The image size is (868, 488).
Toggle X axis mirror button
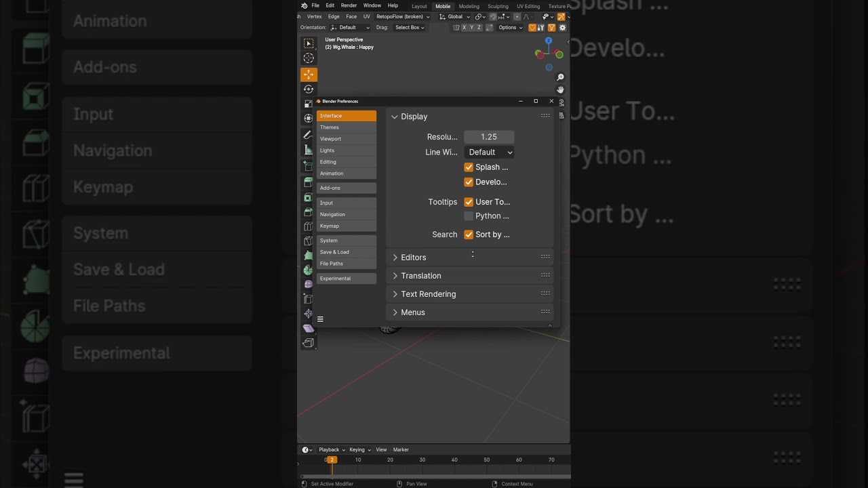(465, 27)
